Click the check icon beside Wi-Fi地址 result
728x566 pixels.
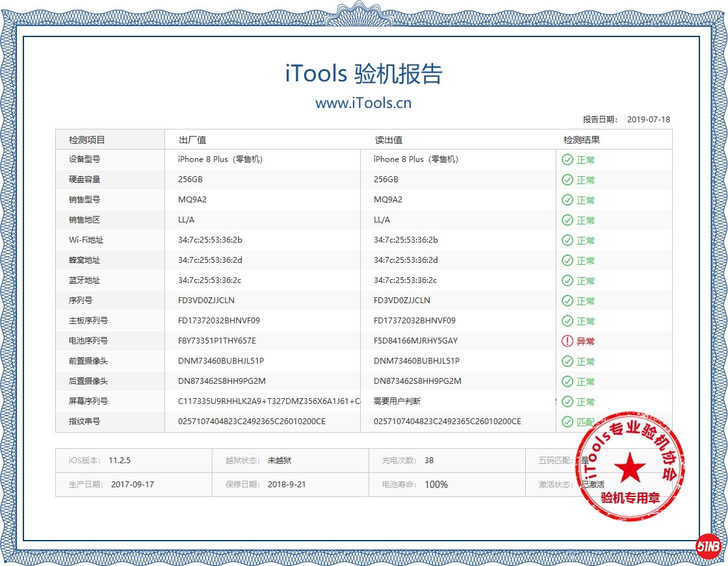(x=567, y=240)
